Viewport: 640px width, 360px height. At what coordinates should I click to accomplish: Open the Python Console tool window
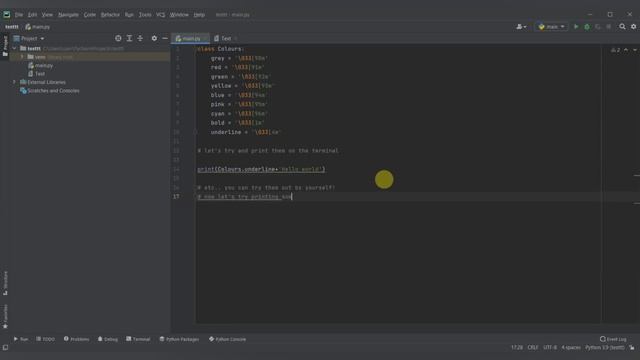pos(227,339)
